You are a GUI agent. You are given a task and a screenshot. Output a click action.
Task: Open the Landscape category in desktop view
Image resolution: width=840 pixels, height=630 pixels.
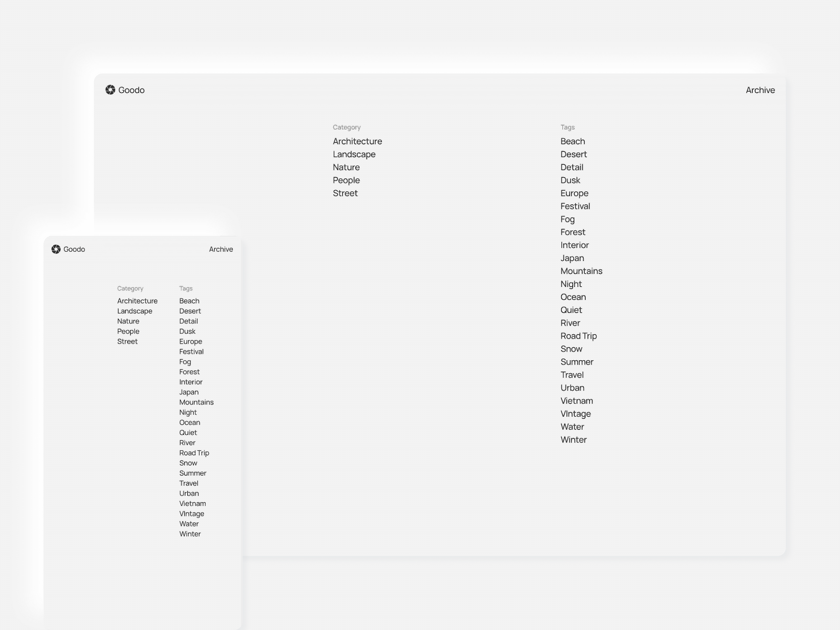[x=354, y=154]
